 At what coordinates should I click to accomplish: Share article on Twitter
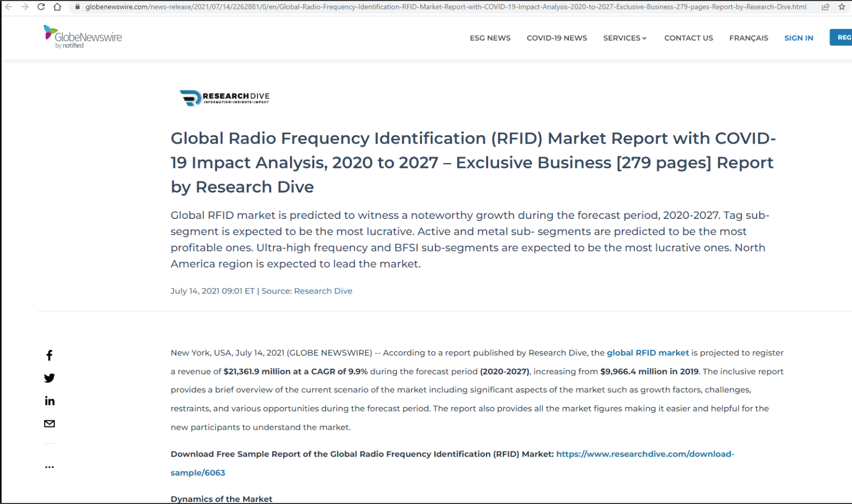click(49, 378)
